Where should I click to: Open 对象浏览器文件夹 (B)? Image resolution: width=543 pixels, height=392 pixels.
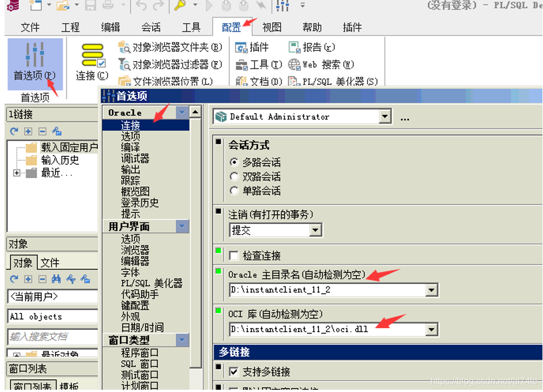click(x=170, y=47)
